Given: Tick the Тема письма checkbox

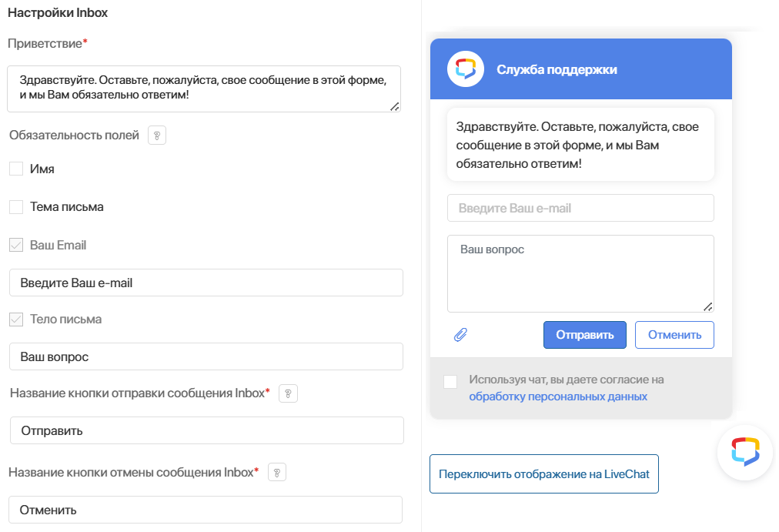Looking at the screenshot, I should coord(16,207).
